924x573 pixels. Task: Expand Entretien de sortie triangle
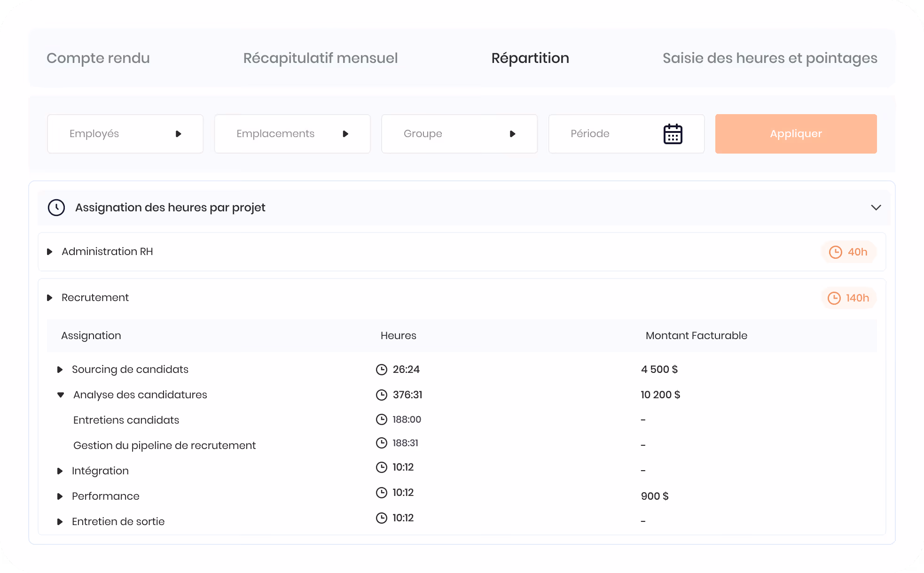point(60,522)
